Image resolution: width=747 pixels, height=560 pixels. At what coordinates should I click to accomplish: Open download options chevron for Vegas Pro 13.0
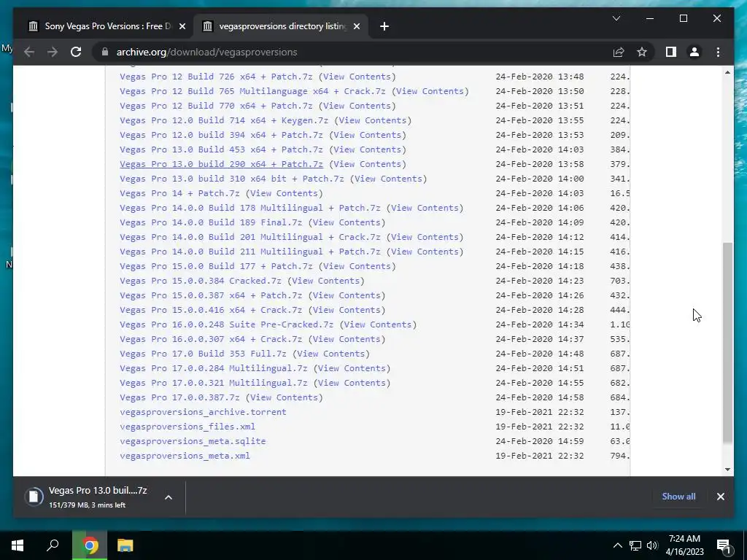(169, 497)
